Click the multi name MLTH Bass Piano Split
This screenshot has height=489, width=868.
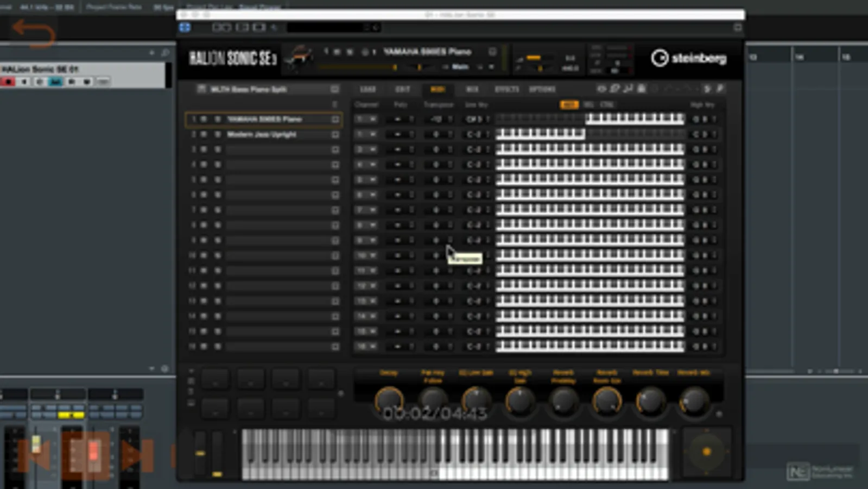(249, 89)
